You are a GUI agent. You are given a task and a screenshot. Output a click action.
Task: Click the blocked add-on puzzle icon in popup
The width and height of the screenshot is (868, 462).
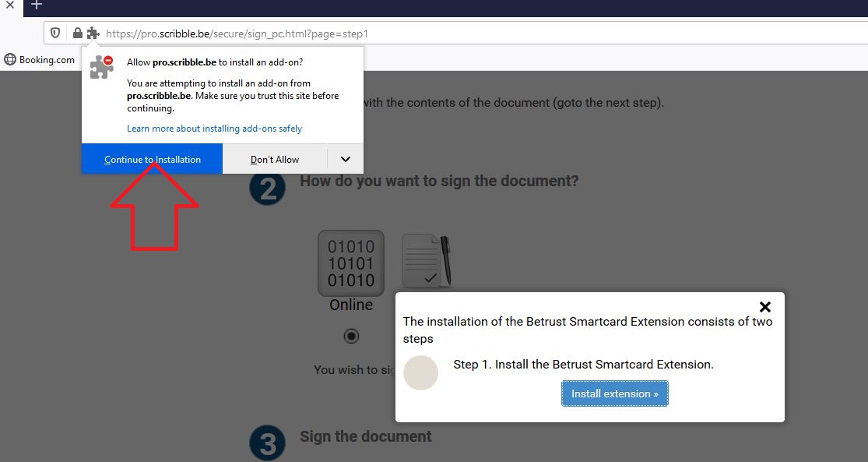point(102,66)
